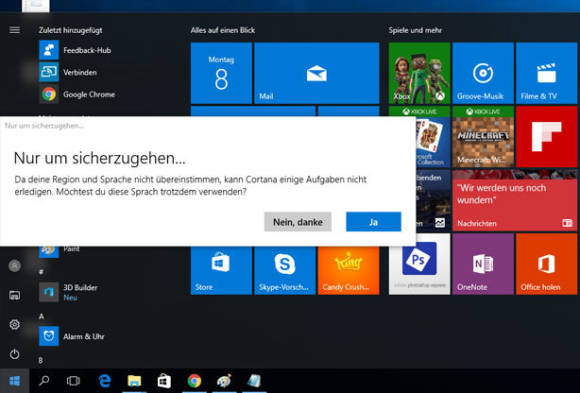
Task: Open the Mail tile
Action: pos(317,73)
